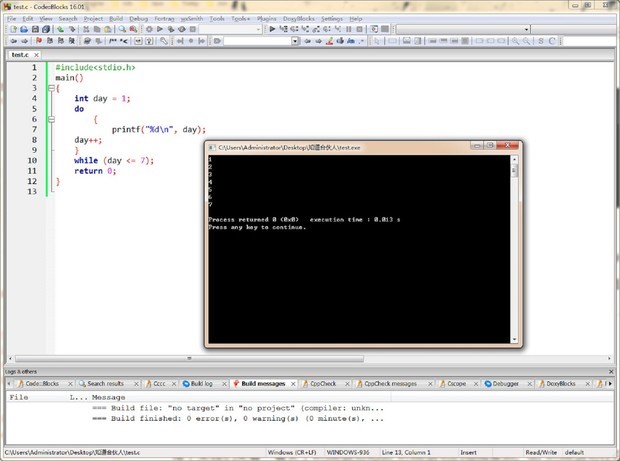Screen dimensions: 620x461
Task: Click the New file toolbar icon
Action: click(13, 29)
